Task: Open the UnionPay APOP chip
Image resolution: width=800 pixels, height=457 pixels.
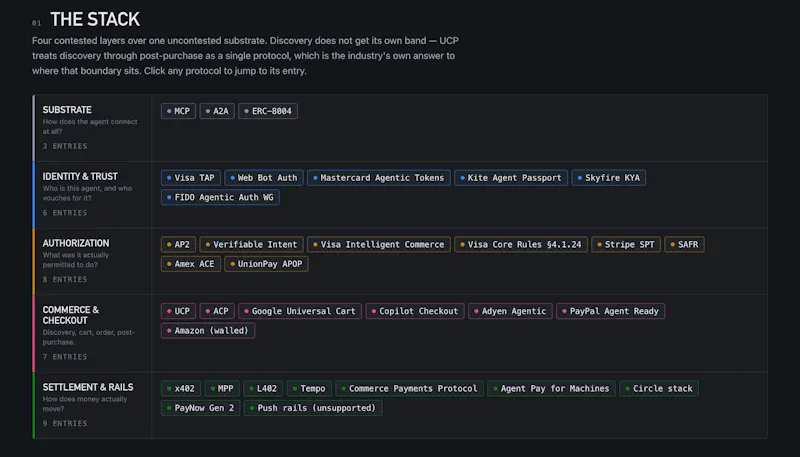Action: 266,264
